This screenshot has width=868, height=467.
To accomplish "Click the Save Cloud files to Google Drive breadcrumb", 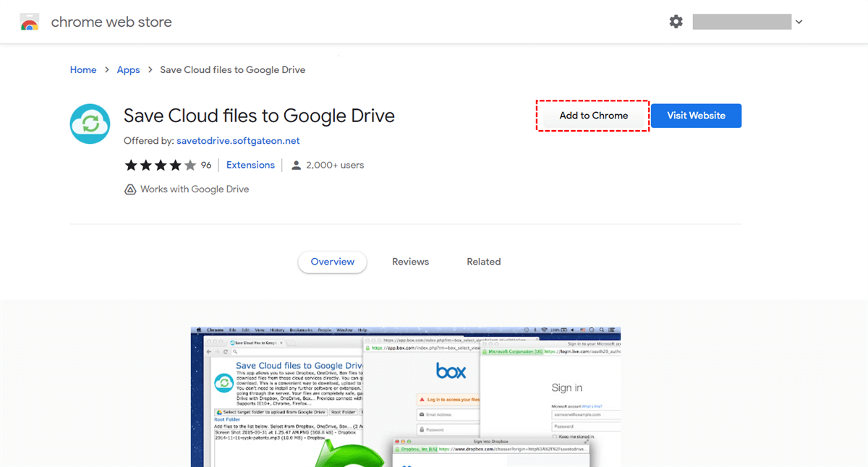I will (232, 70).
